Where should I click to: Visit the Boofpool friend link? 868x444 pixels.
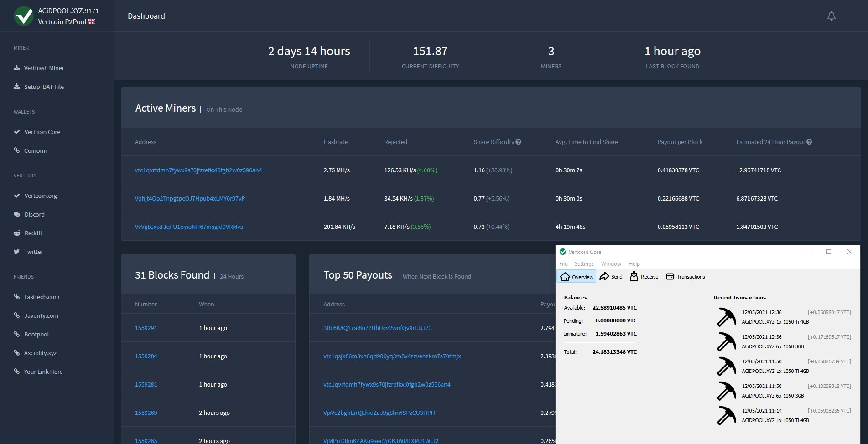tap(36, 334)
